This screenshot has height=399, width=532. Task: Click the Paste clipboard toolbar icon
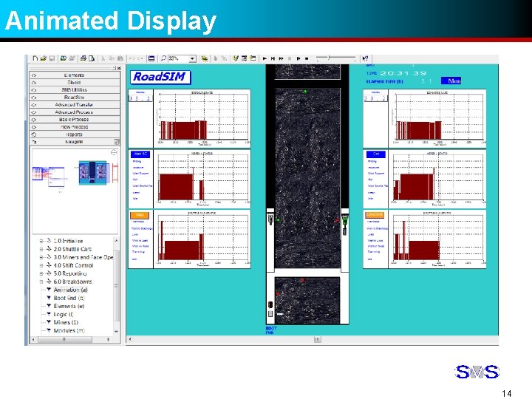pos(120,58)
